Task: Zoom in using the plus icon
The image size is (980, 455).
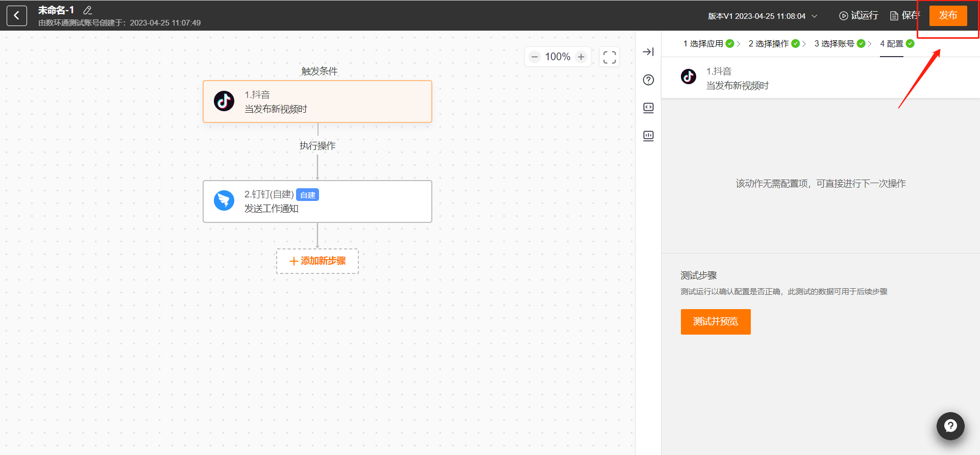Action: point(581,57)
